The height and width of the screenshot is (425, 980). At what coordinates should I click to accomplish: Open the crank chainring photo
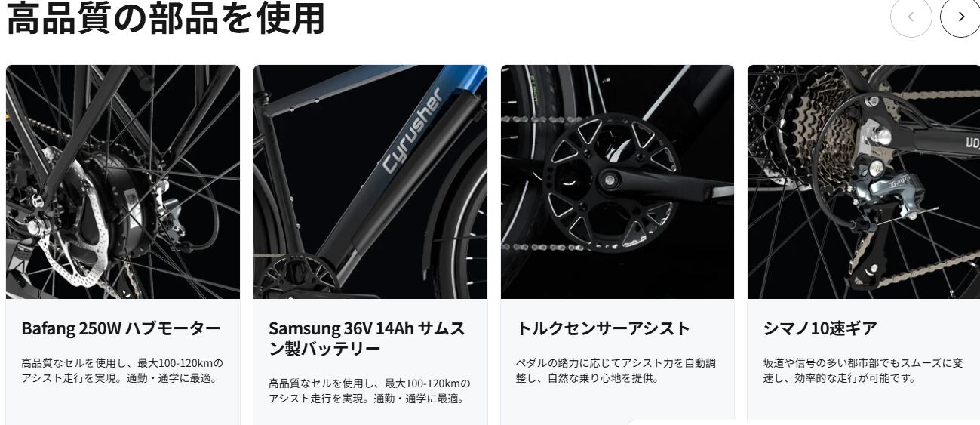pos(617,182)
